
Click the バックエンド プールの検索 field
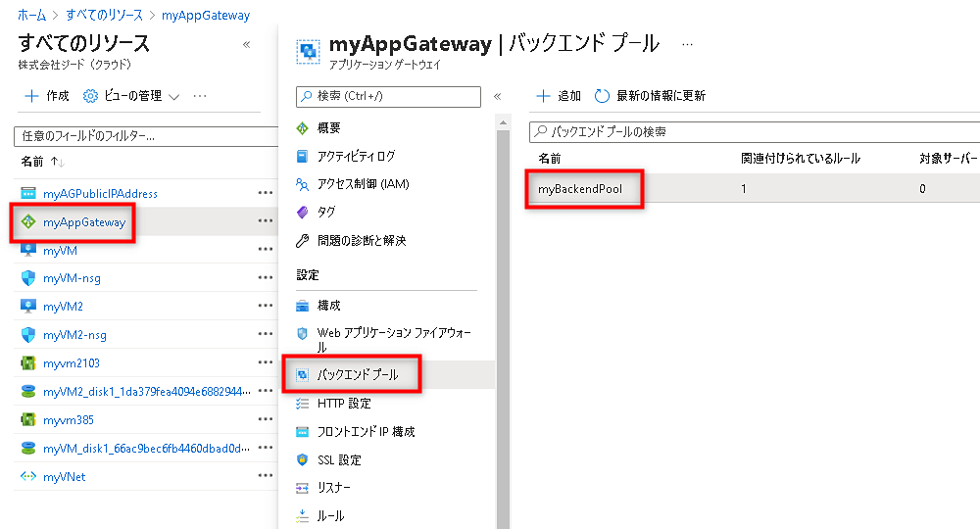pos(755,132)
